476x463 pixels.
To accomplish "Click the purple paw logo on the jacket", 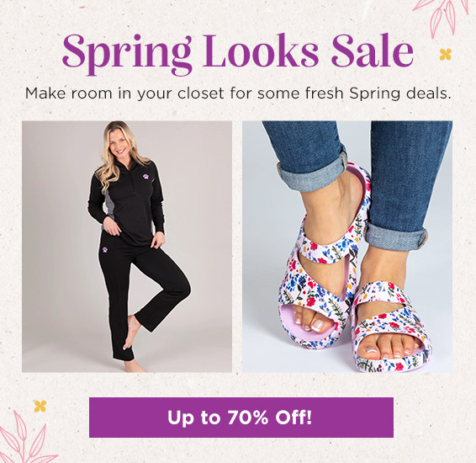I will tap(145, 176).
